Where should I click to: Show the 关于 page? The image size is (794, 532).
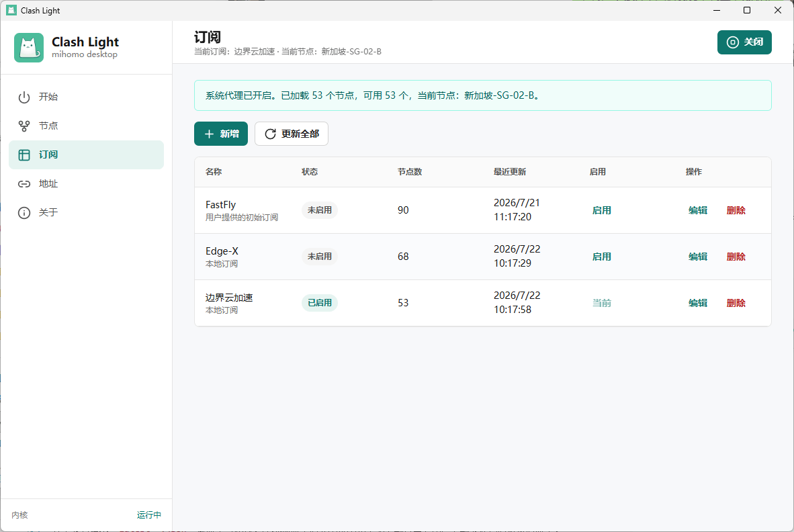click(x=86, y=212)
